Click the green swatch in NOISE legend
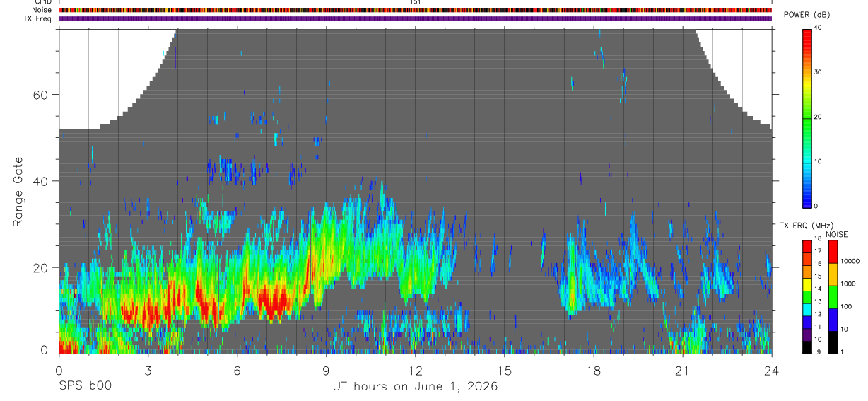The image size is (868, 401). coord(833,297)
